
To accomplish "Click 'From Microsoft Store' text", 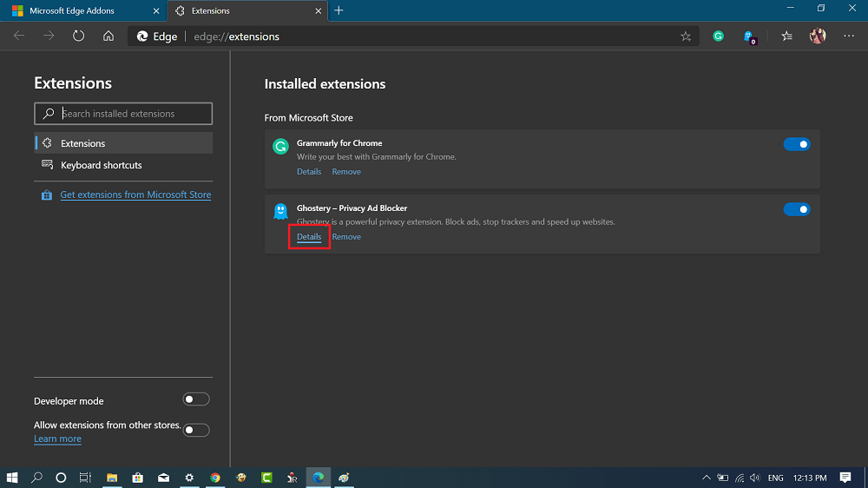I will (x=308, y=118).
